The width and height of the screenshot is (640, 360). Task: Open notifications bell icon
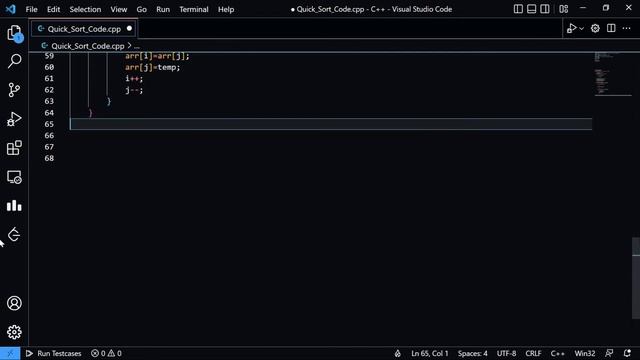click(627, 353)
